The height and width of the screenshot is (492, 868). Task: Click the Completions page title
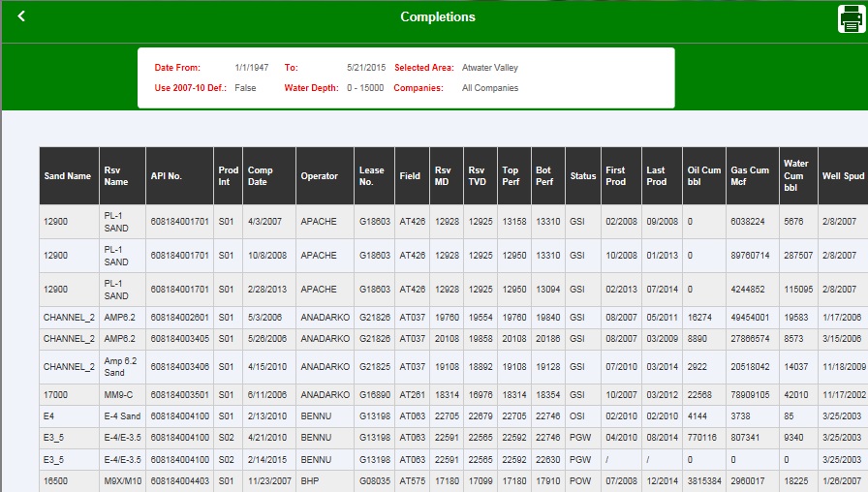click(x=438, y=17)
